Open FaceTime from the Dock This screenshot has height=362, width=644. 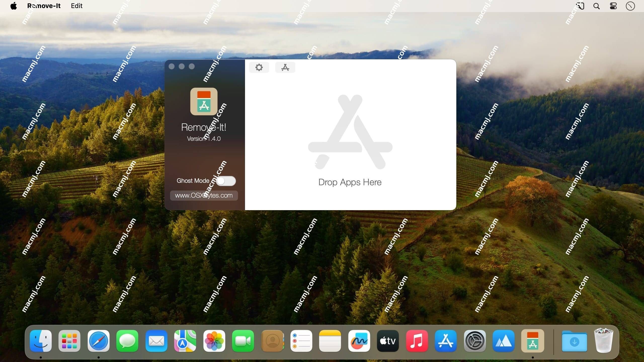pos(243,341)
